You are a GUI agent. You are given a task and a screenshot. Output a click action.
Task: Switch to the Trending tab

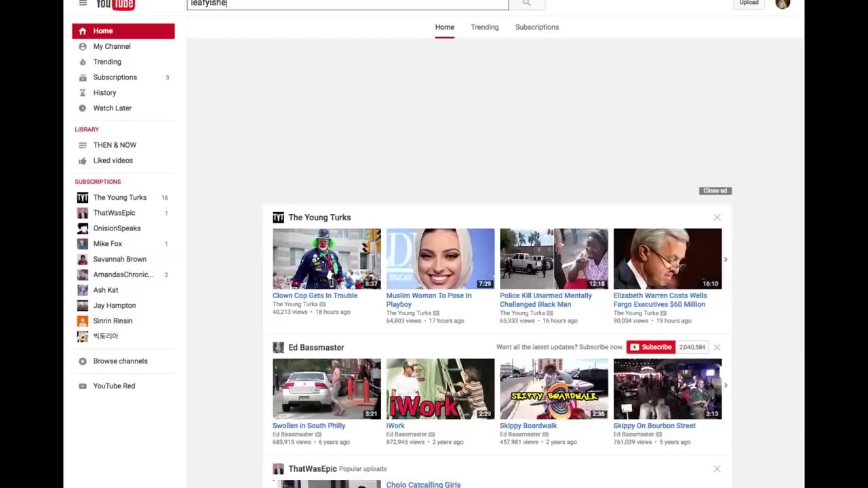[485, 27]
